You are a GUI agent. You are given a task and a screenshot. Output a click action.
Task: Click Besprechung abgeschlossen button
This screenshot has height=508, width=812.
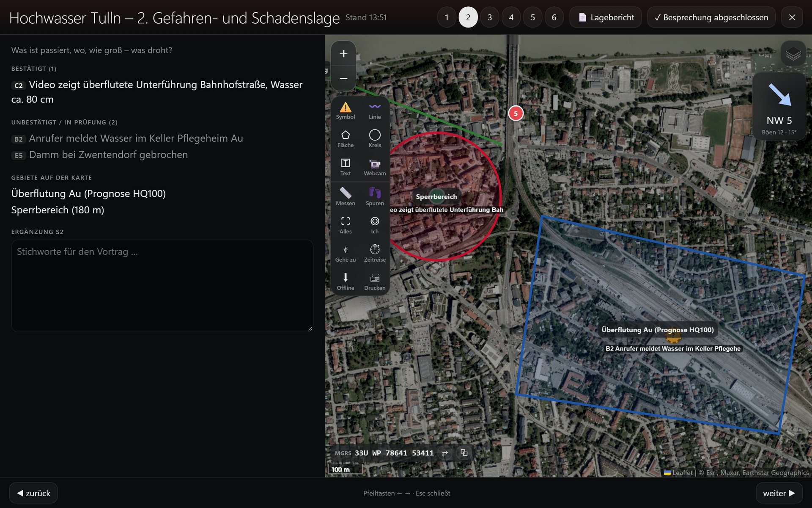pos(711,17)
